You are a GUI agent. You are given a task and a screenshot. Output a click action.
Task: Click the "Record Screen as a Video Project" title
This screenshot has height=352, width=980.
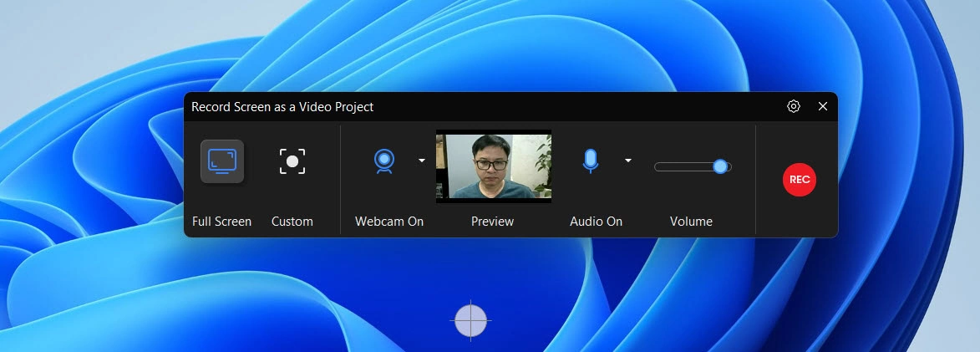282,107
